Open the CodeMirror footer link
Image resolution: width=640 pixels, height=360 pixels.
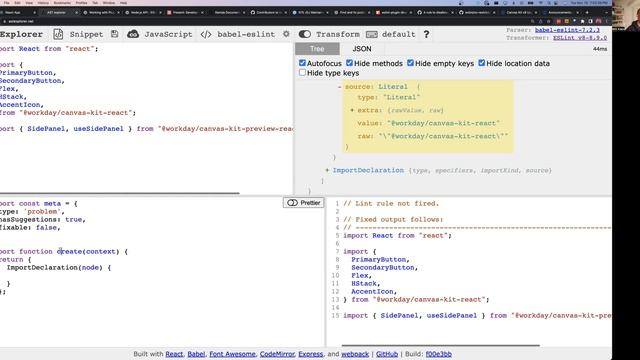point(277,354)
